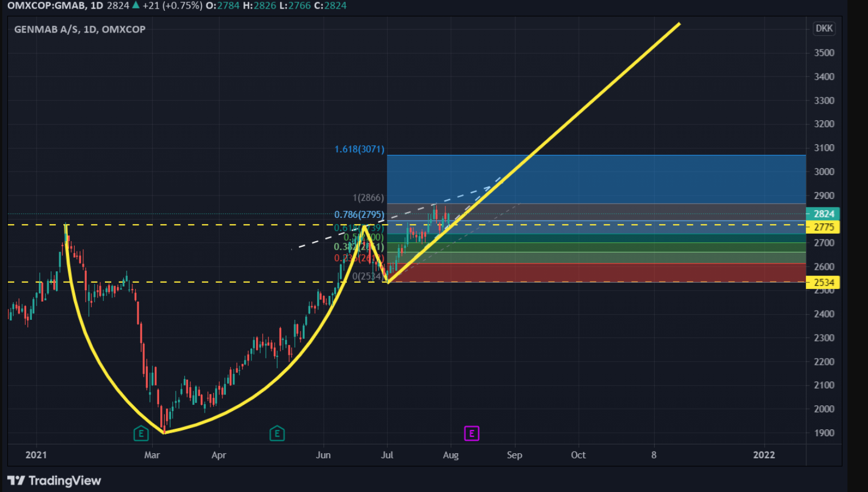Click the 3500 price on the scale
This screenshot has height=492, width=868.
824,53
